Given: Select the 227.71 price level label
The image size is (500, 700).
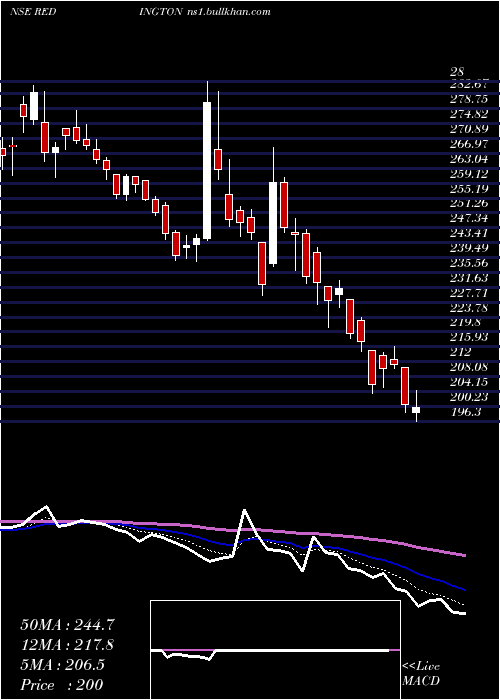Looking at the screenshot, I should 470,293.
